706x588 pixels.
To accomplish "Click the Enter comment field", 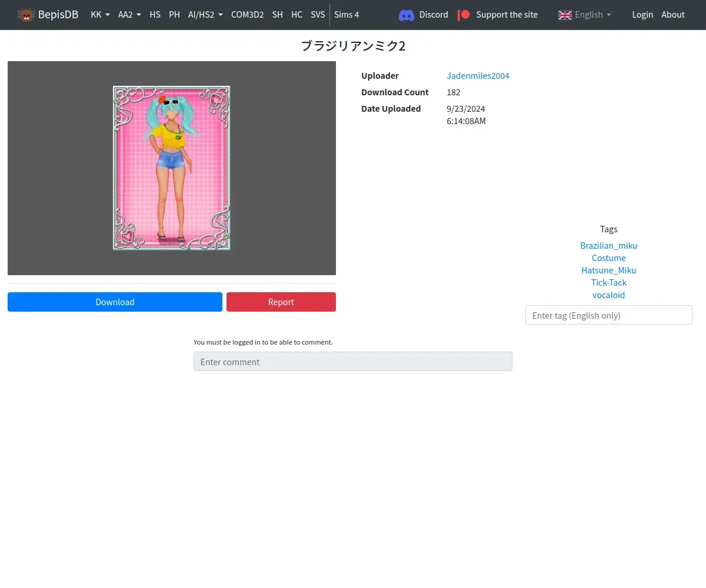I will click(353, 362).
